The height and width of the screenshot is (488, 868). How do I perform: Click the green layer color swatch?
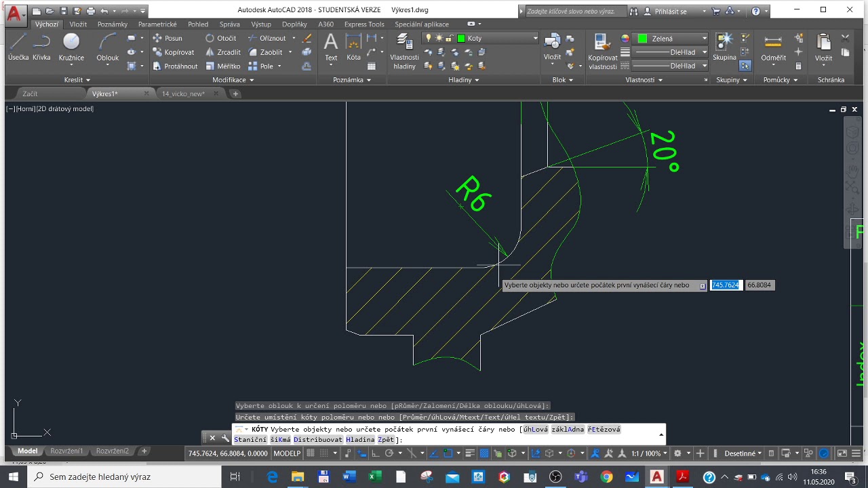461,39
